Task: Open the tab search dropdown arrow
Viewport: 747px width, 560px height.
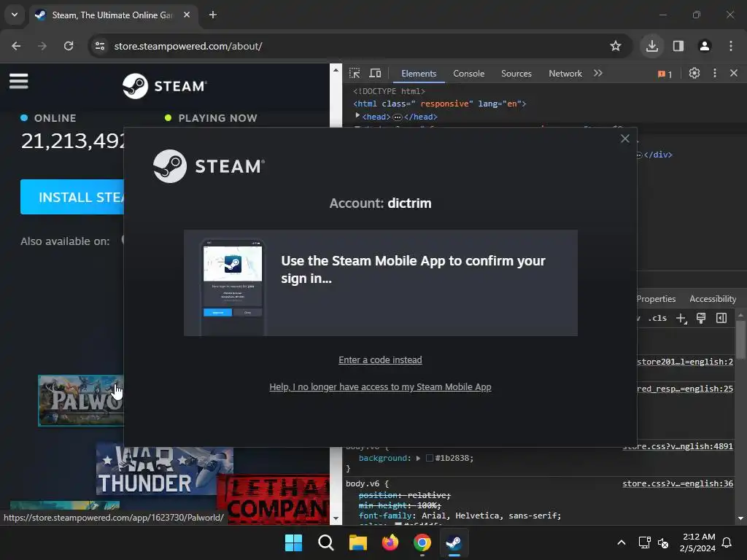Action: click(15, 15)
